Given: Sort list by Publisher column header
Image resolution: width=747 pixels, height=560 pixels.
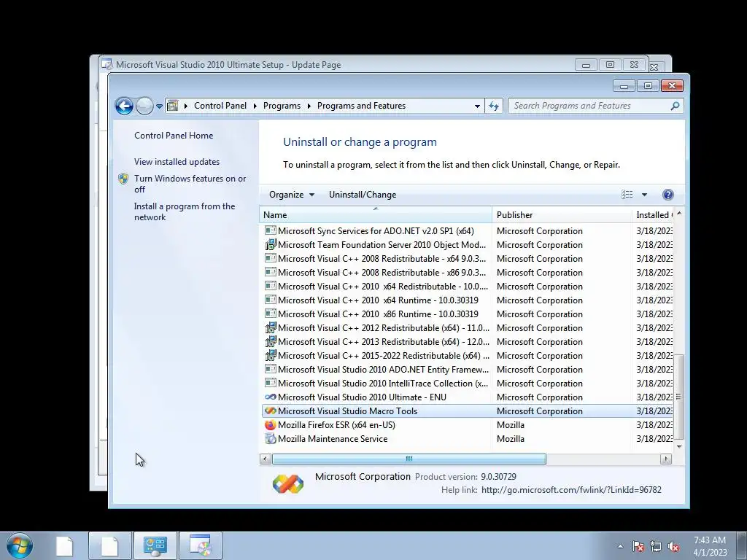Looking at the screenshot, I should [x=562, y=215].
